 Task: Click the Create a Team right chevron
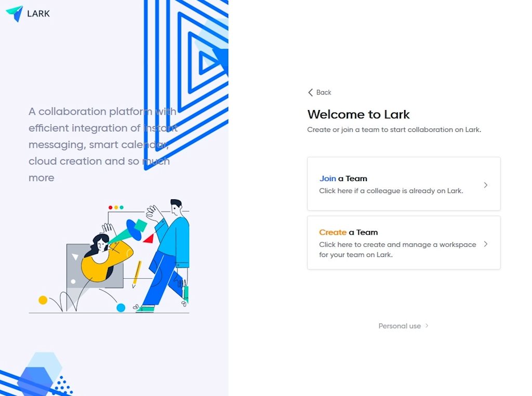coord(486,244)
